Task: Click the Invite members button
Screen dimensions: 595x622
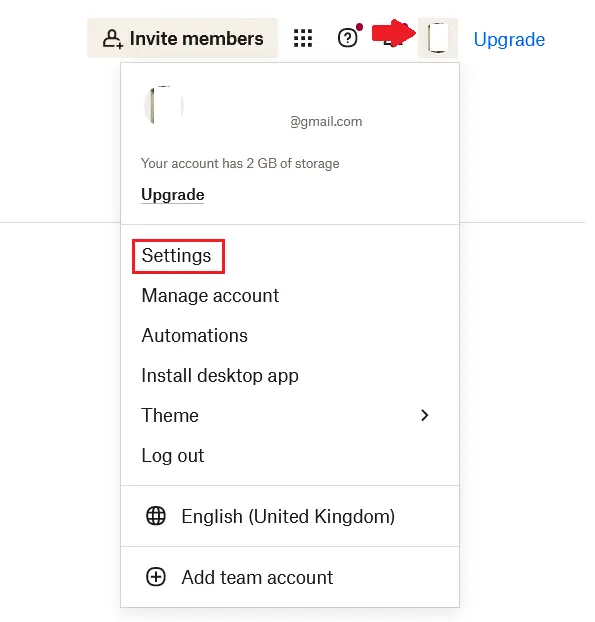Action: pos(182,38)
